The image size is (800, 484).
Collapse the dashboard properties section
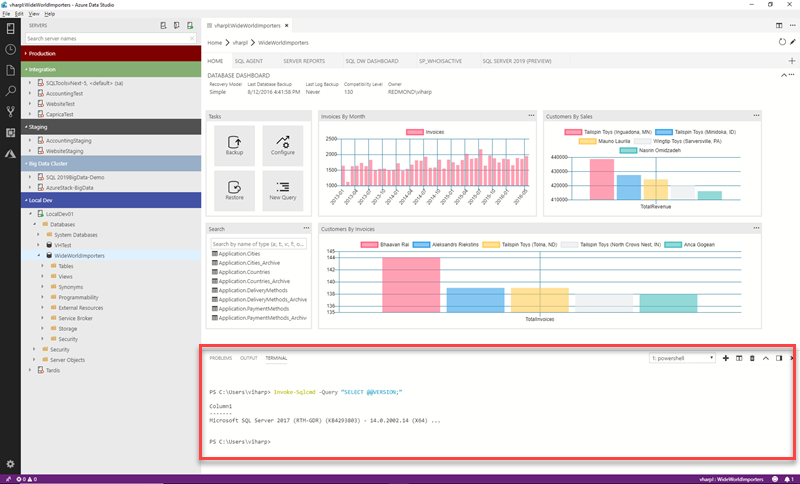coord(784,75)
